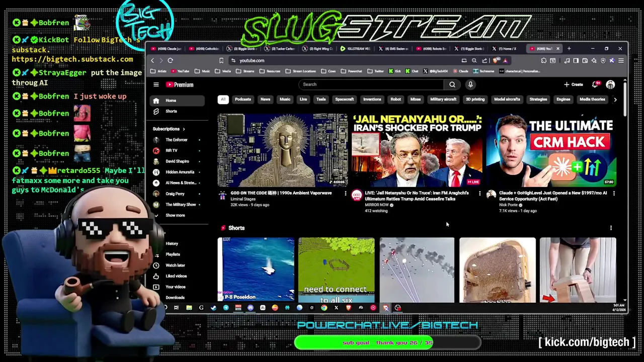Open God on the Code video thumbnail
The image size is (644, 362).
(x=282, y=150)
